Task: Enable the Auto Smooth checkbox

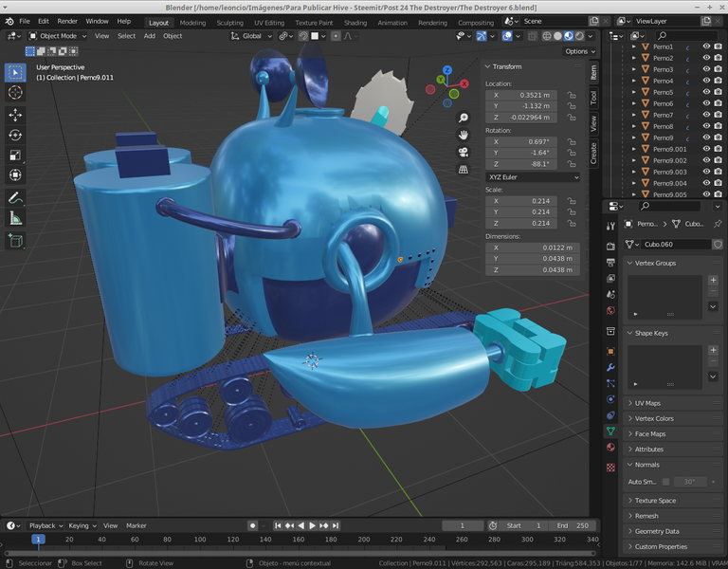Action: pos(665,482)
